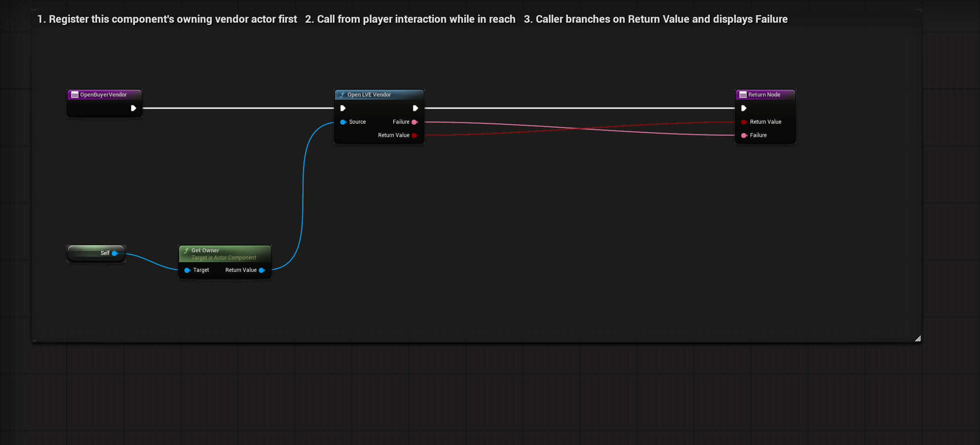This screenshot has width=980, height=445.
Task: Select the Open LVE Vendor node header
Action: (x=379, y=95)
